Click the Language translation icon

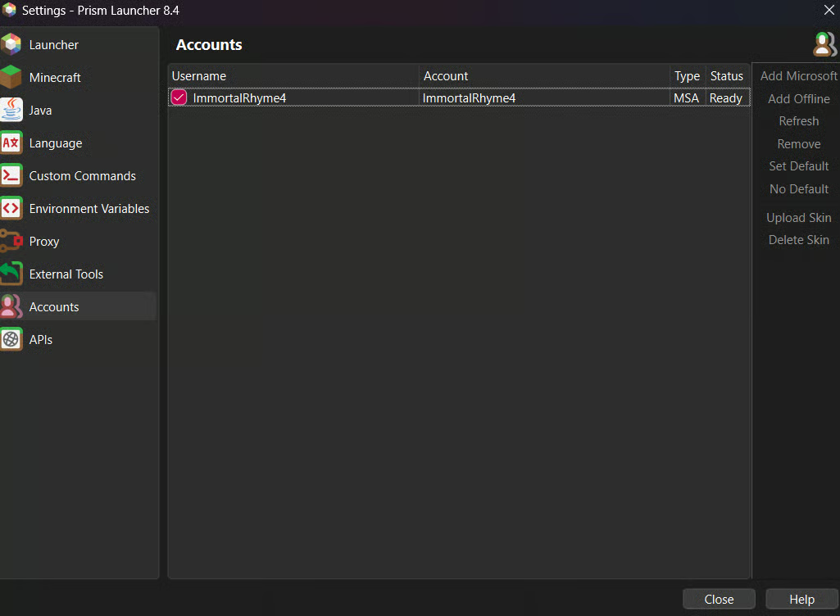11,143
